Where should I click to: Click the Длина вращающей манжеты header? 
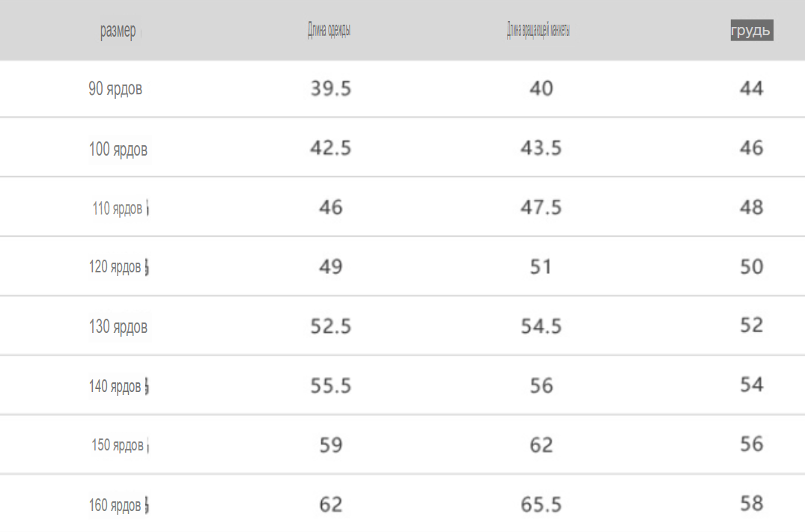point(538,30)
